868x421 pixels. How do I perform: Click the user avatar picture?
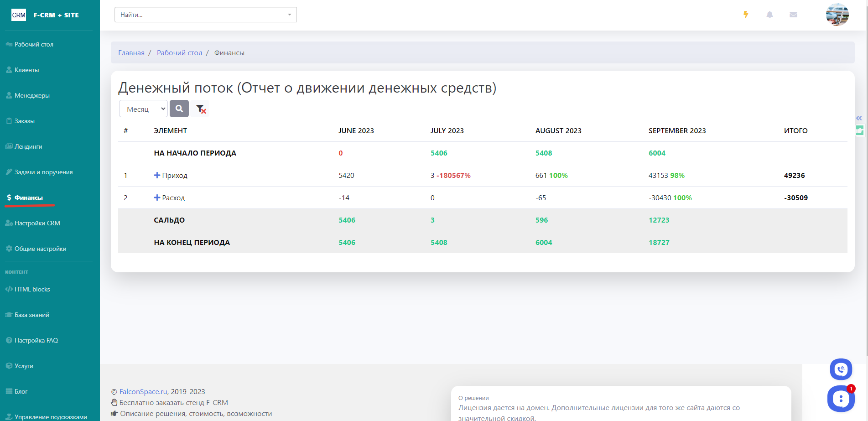[837, 15]
